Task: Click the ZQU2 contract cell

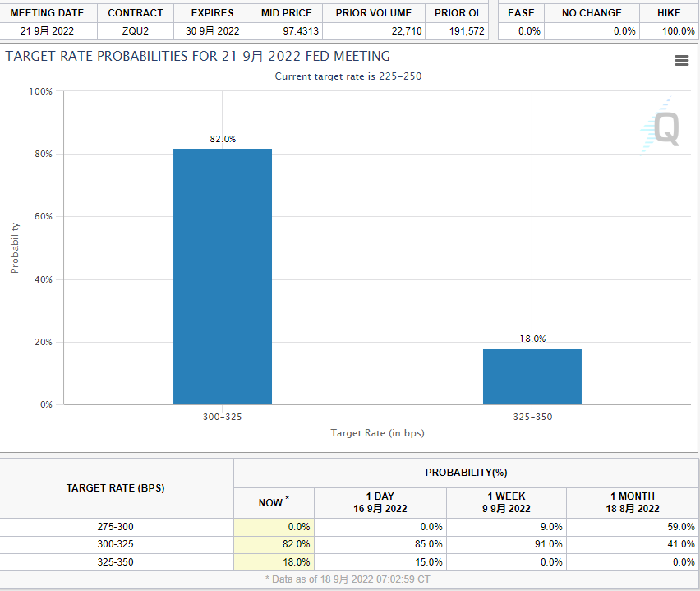Action: [136, 31]
